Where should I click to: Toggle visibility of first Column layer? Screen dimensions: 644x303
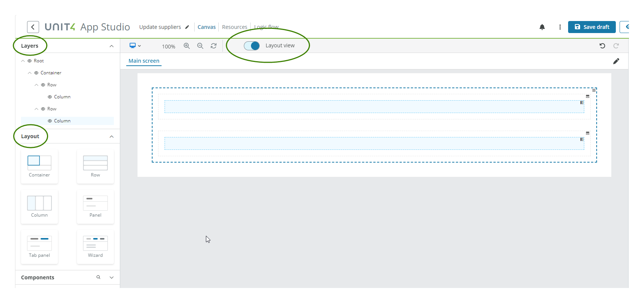(50, 97)
